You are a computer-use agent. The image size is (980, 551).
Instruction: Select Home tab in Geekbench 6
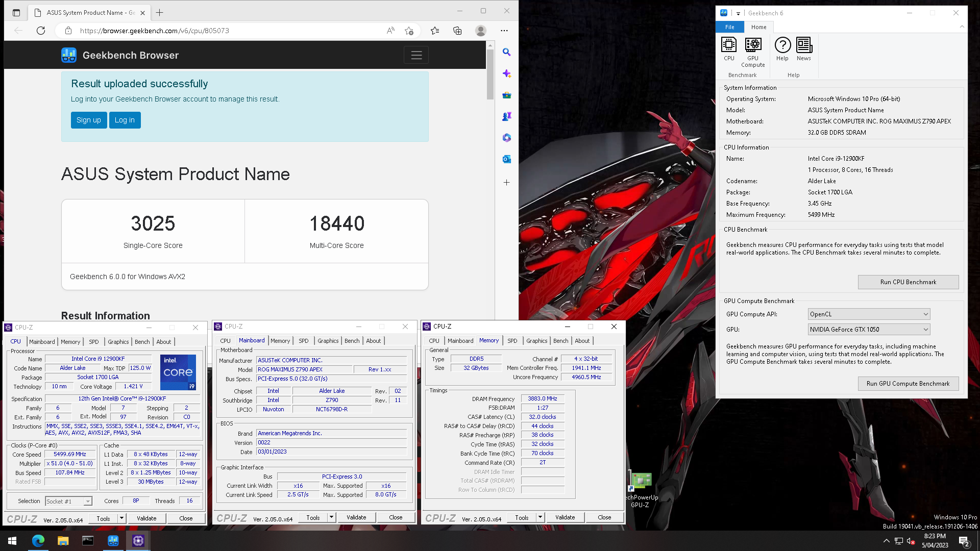pyautogui.click(x=758, y=27)
